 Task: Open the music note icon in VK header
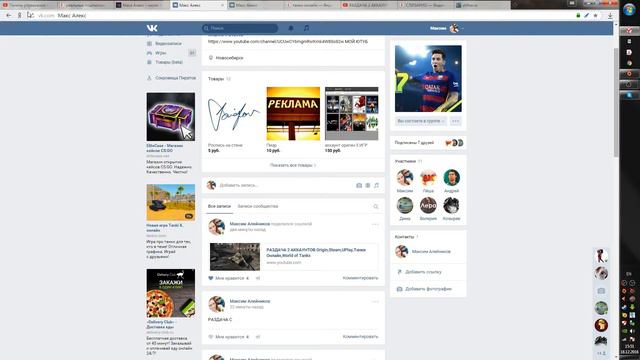[306, 28]
